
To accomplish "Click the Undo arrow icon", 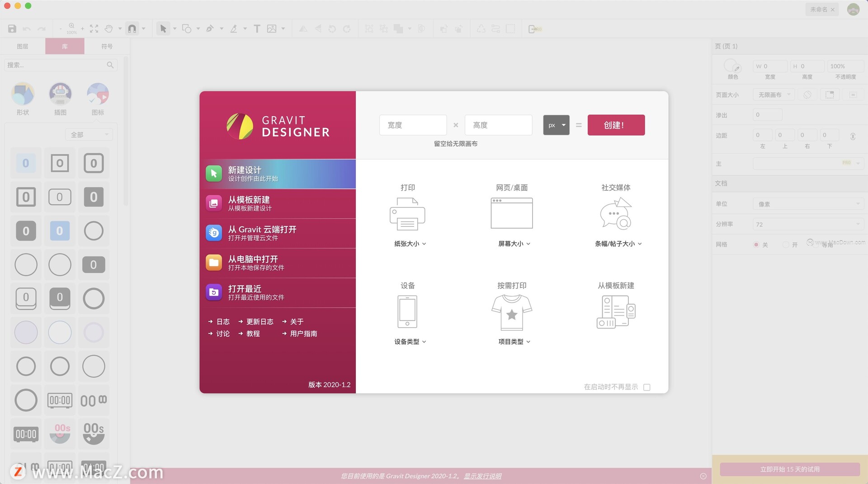I will pyautogui.click(x=27, y=29).
